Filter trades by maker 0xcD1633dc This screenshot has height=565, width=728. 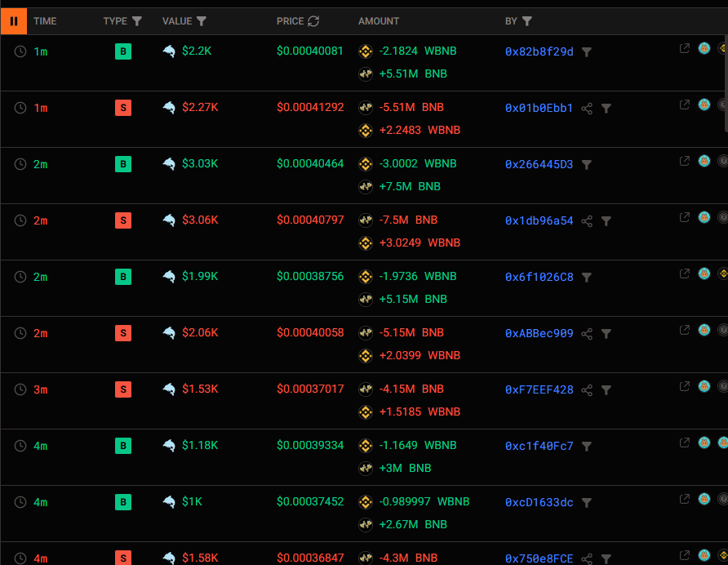click(x=587, y=502)
